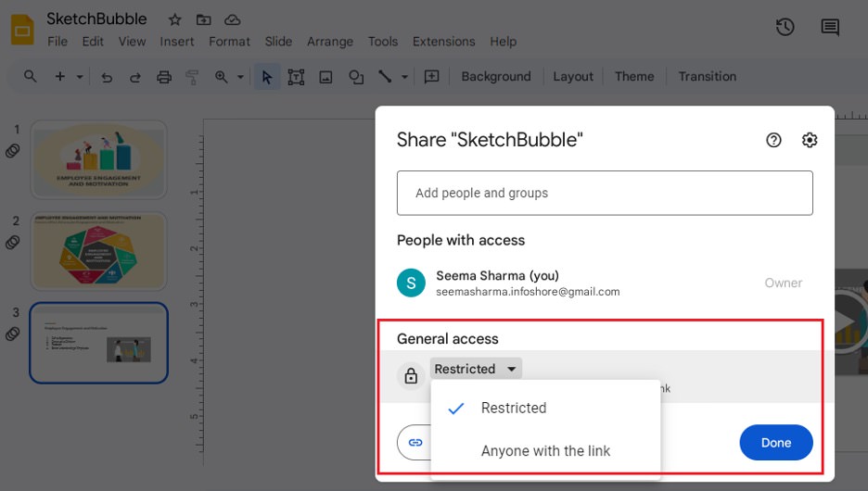The image size is (868, 491).
Task: Expand the line type dropdown arrow
Action: (404, 77)
